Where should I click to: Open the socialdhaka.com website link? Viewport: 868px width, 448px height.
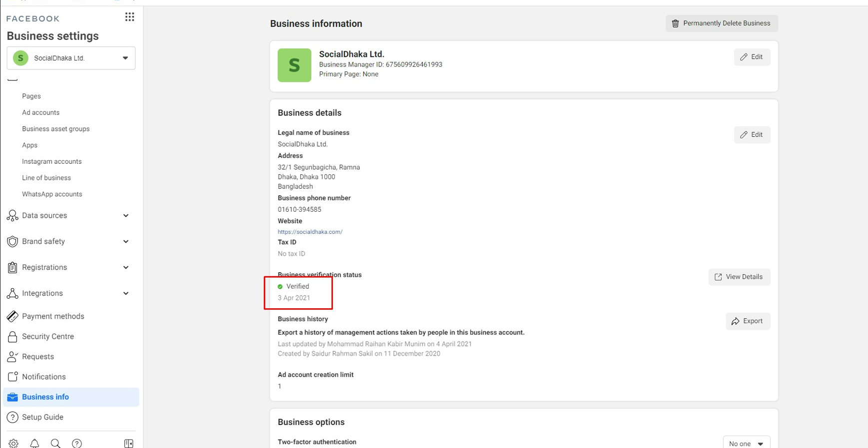(x=310, y=232)
